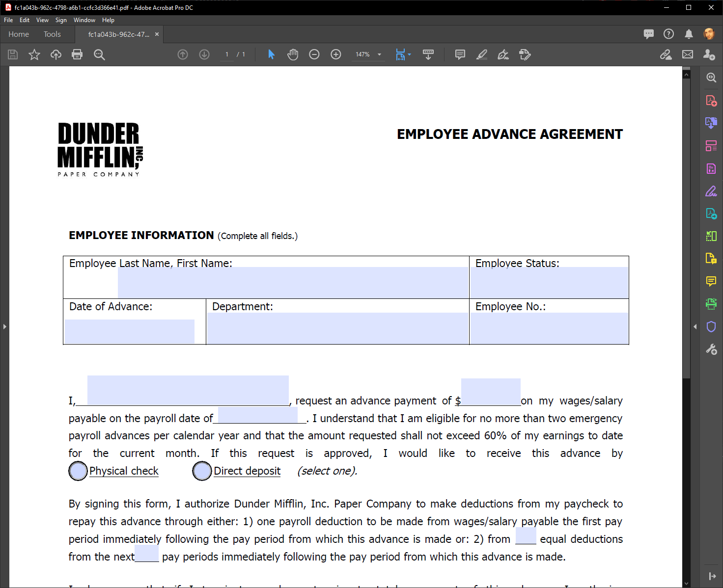This screenshot has width=723, height=588.
Task: Collapse the right tools pane arrow
Action: click(695, 326)
